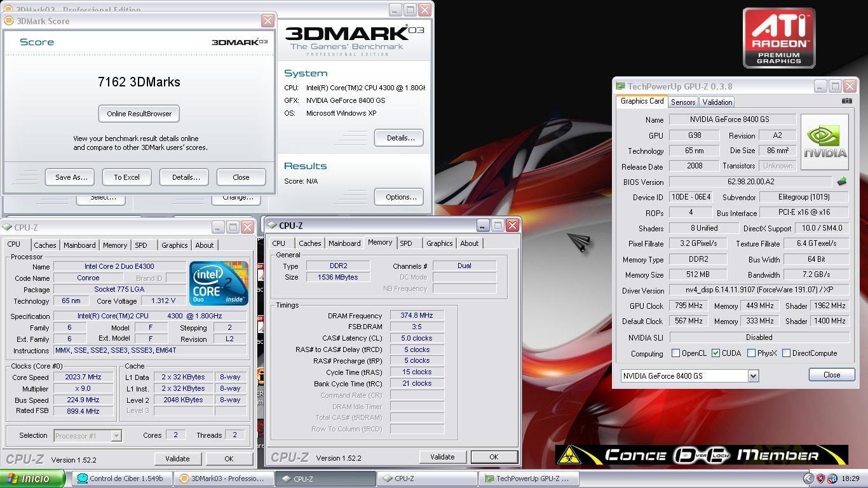Click the Memory Size 512 MB field
This screenshot has height=488, width=868.
coord(698,275)
